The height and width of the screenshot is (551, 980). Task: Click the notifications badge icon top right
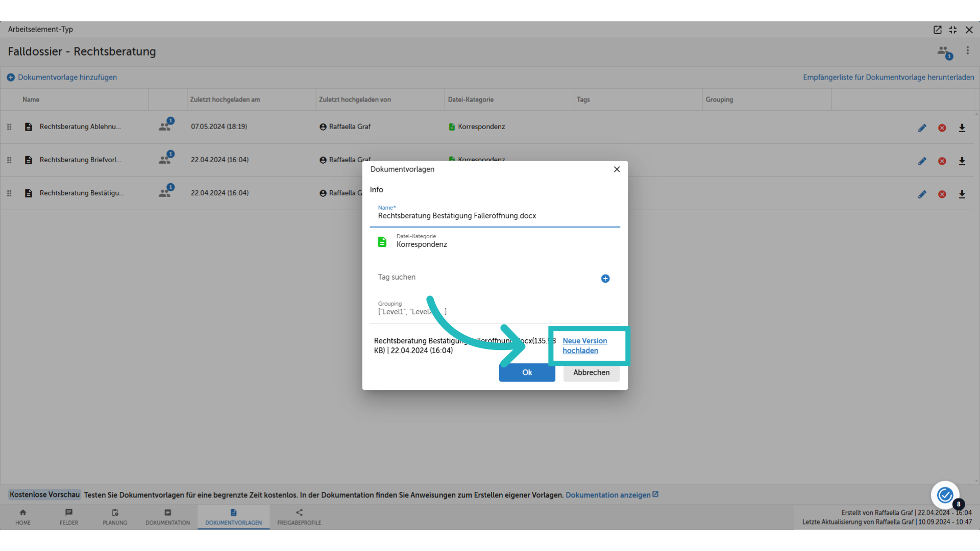[949, 56]
